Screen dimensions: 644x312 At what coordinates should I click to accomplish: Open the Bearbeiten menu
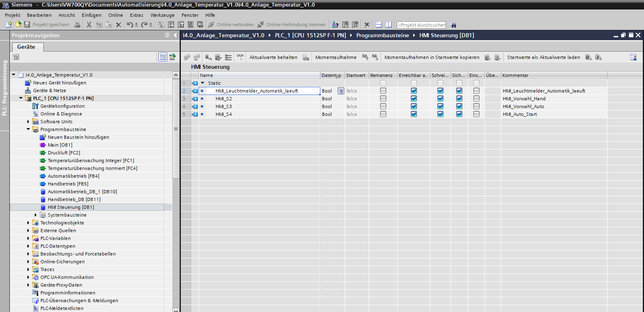click(39, 15)
